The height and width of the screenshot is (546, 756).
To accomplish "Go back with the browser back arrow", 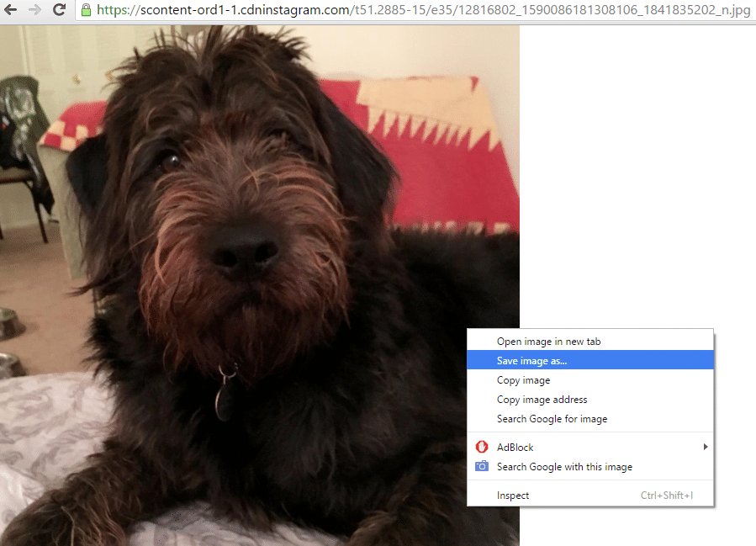I will point(10,9).
